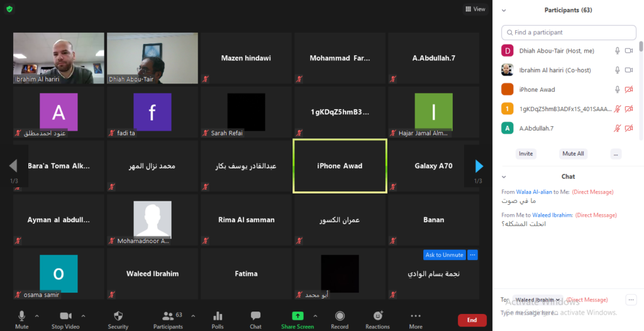The width and height of the screenshot is (644, 331).
Task: Select the Waleed Ibrahim tile
Action: pyautogui.click(x=152, y=274)
